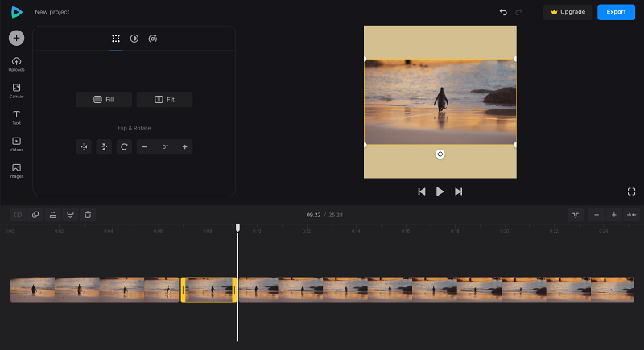Screen dimensions: 644x350
Task: Skip to the next clip
Action: (x=458, y=191)
